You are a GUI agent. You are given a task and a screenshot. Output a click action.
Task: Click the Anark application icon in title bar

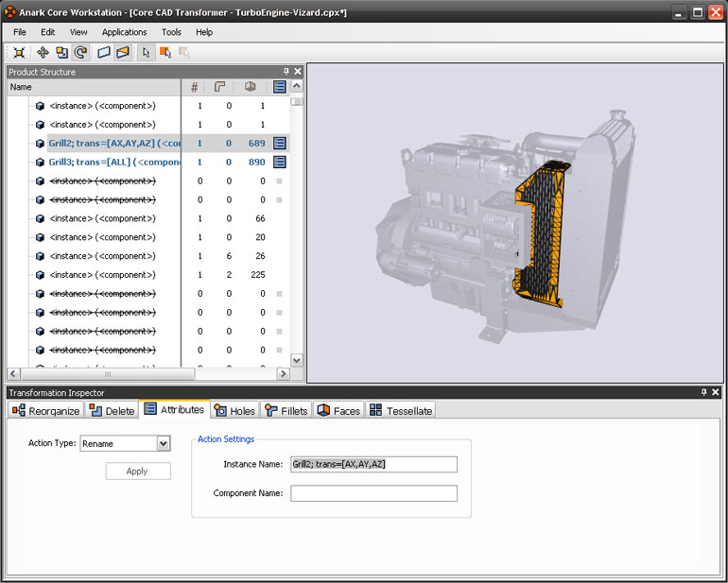pos(9,11)
